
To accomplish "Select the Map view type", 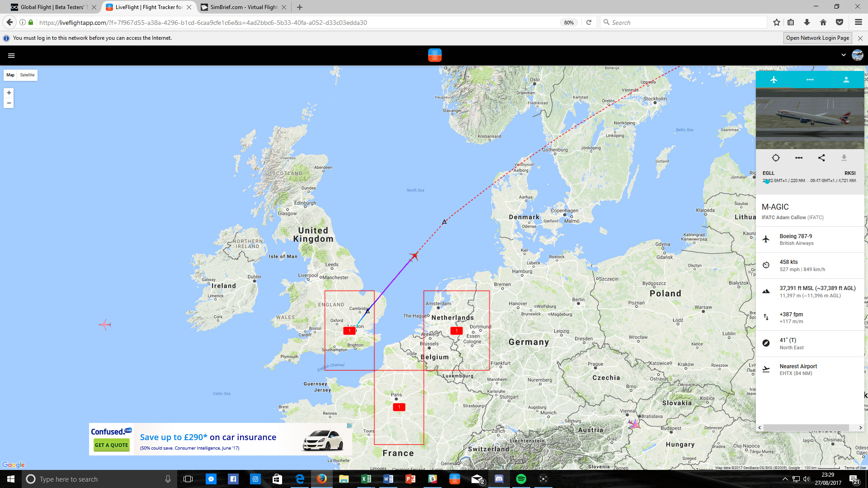I will tap(10, 75).
